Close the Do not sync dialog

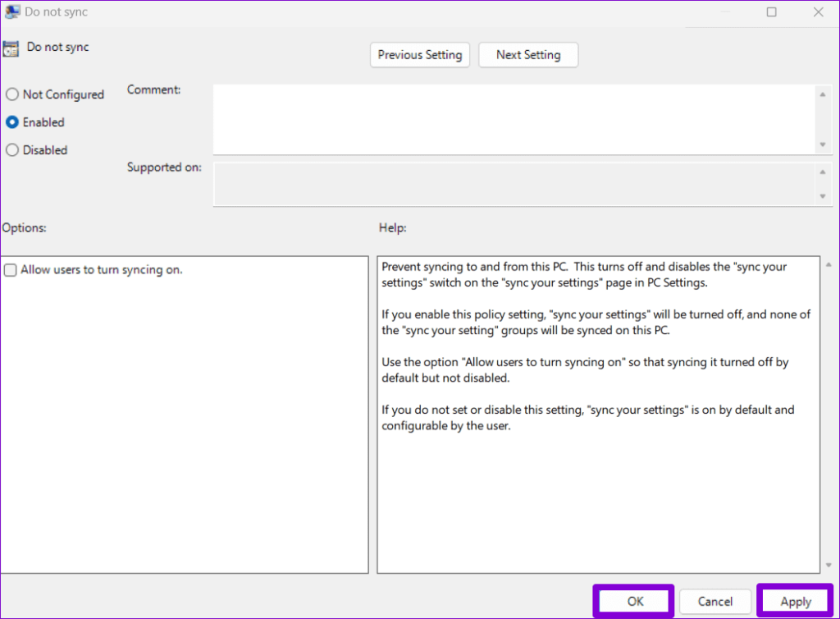pos(818,12)
